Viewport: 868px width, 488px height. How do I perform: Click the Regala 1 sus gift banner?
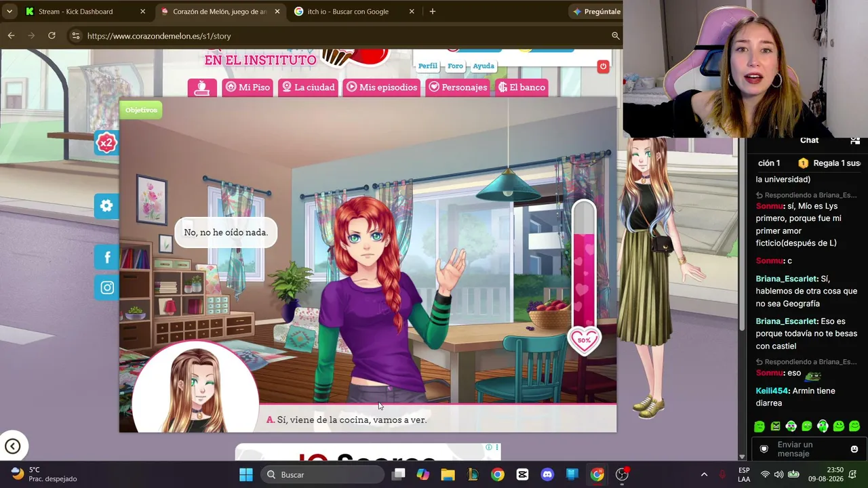pos(829,163)
